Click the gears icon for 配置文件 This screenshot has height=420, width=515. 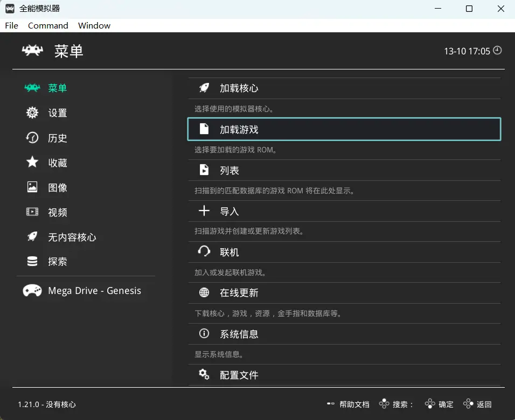point(204,375)
